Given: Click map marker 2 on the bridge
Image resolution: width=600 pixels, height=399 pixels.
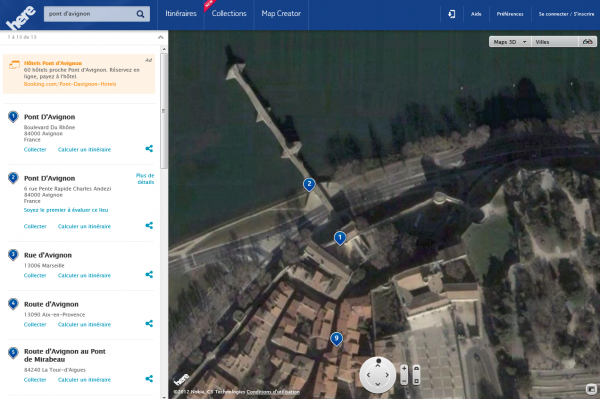Looking at the screenshot, I should tap(309, 184).
